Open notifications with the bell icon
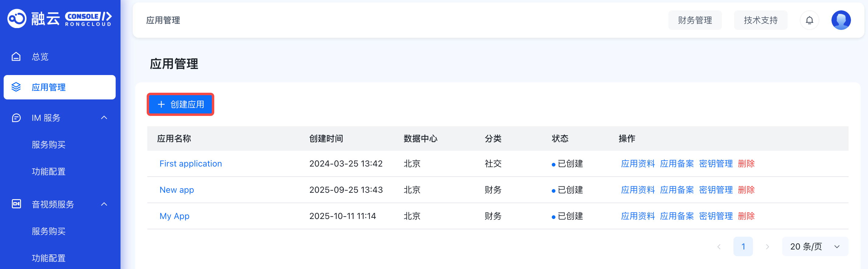Screen dimensions: 868x269 809,20
